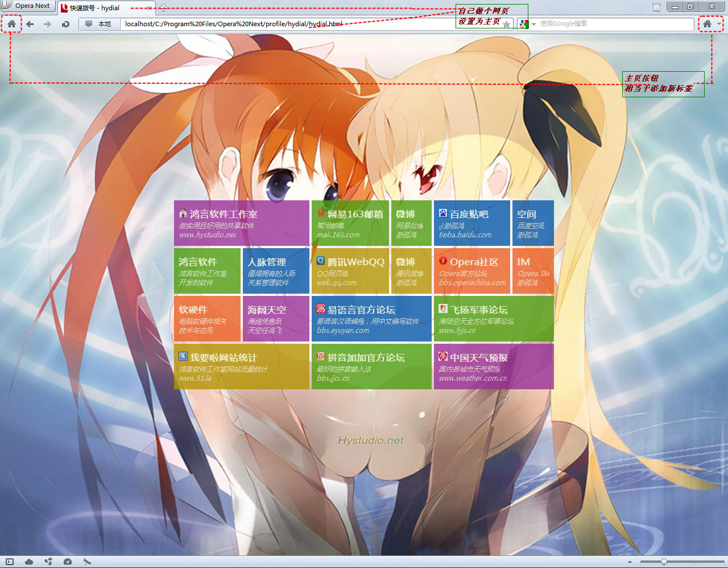Open 海阔天空 tile
This screenshot has width=728, height=568.
(276, 319)
